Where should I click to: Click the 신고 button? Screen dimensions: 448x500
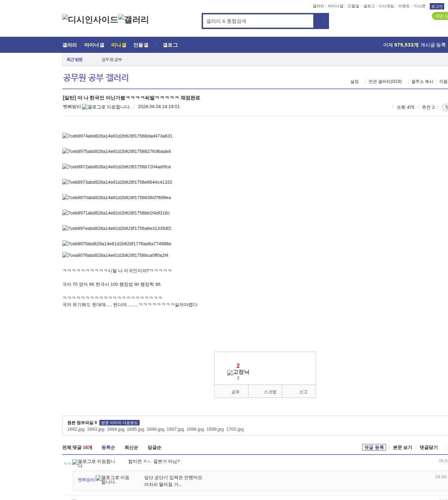(299, 392)
